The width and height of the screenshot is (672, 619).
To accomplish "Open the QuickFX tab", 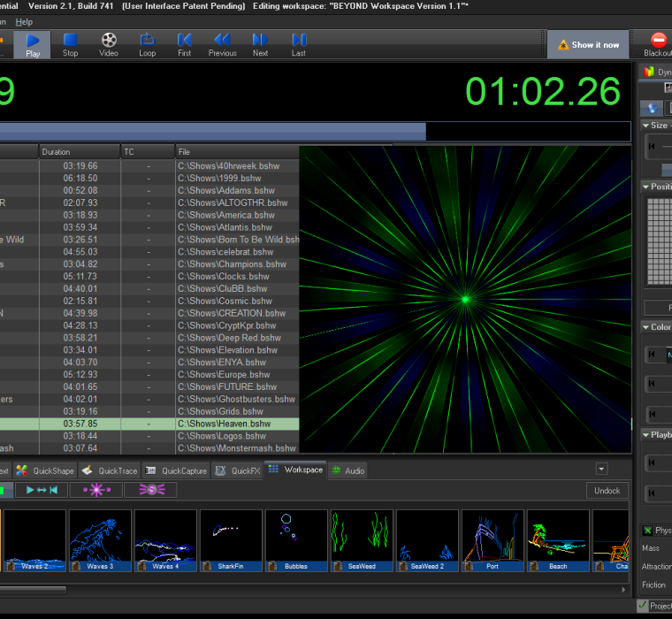I will pyautogui.click(x=238, y=470).
